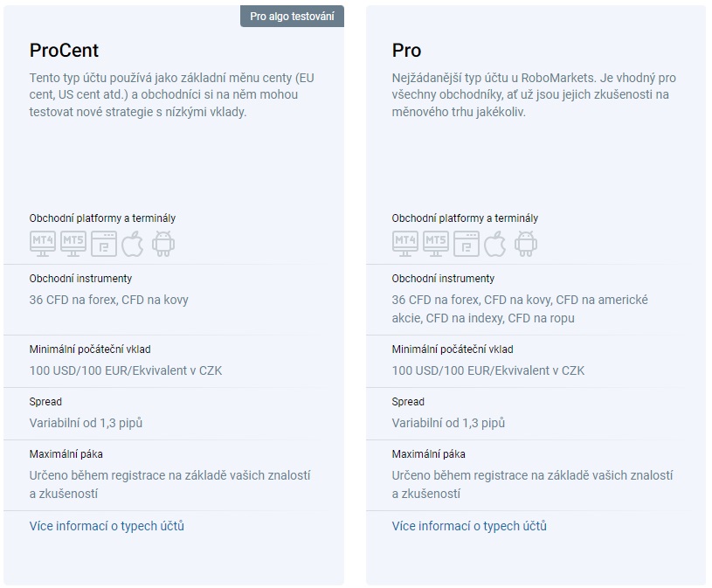This screenshot has height=588, width=712.
Task: Click the Android icon in ProCent card
Action: 163,244
